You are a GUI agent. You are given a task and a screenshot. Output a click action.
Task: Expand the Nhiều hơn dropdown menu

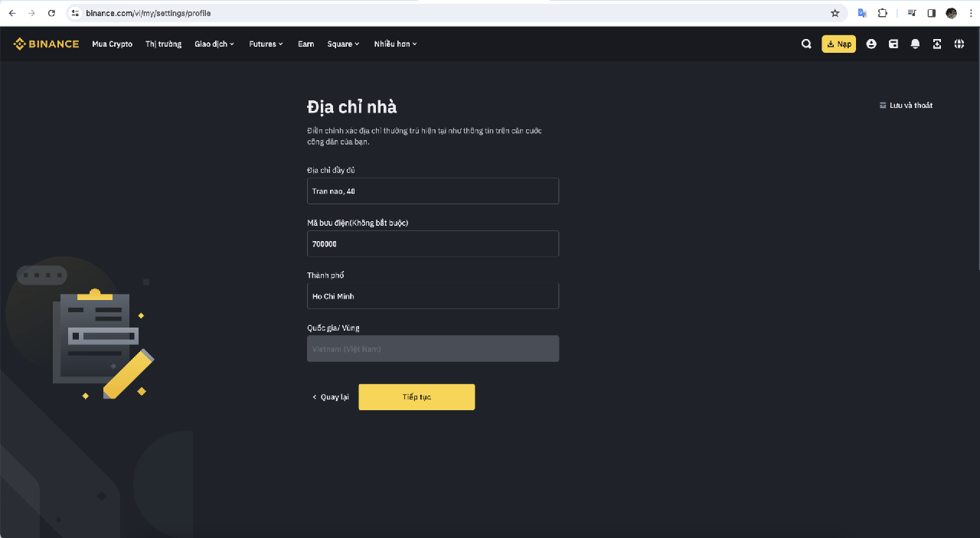click(395, 44)
